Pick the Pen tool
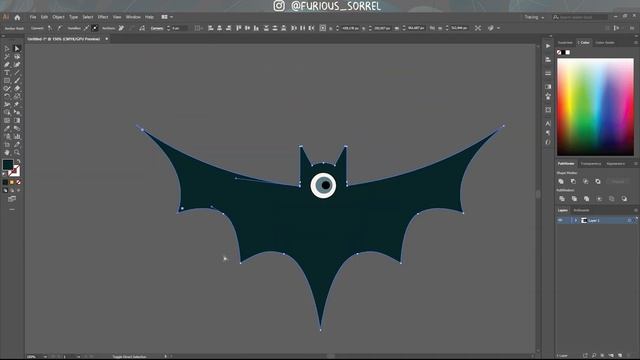The width and height of the screenshot is (640, 360). point(7,64)
